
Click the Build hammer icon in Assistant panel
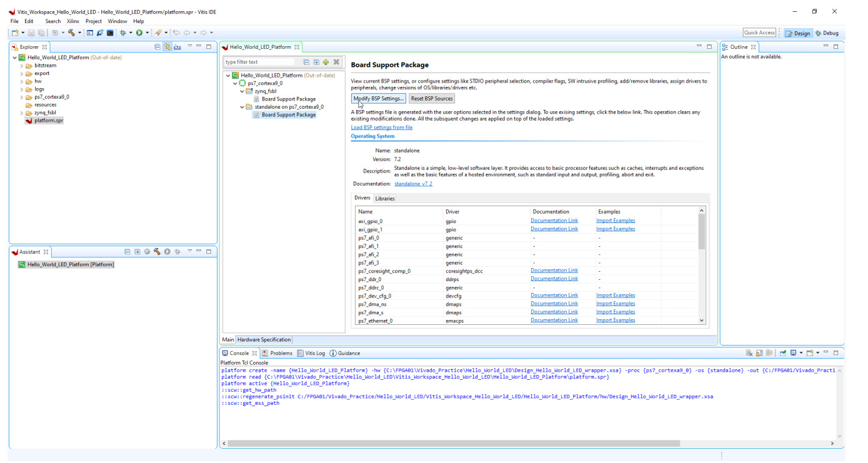[157, 252]
